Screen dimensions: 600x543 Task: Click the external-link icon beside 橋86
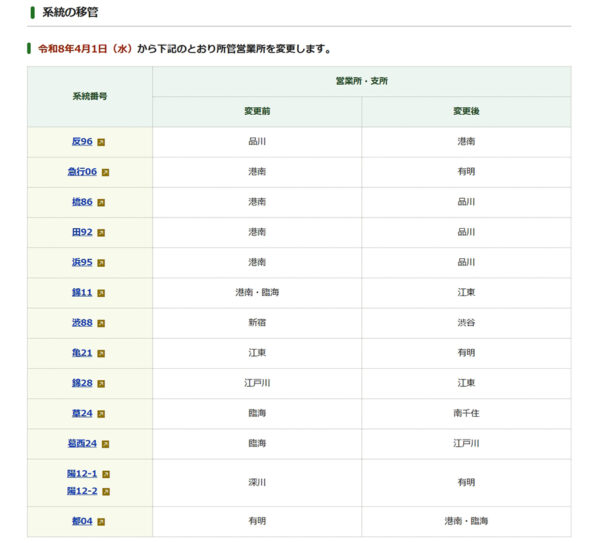pos(101,202)
